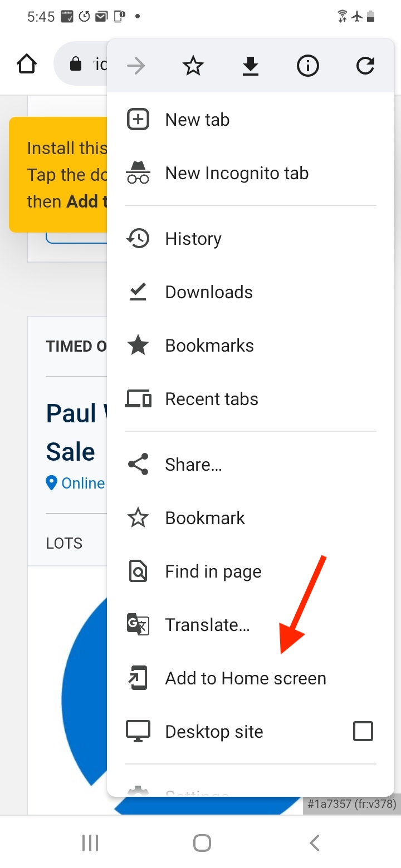
Task: Refresh the page using the reload icon
Action: click(365, 65)
